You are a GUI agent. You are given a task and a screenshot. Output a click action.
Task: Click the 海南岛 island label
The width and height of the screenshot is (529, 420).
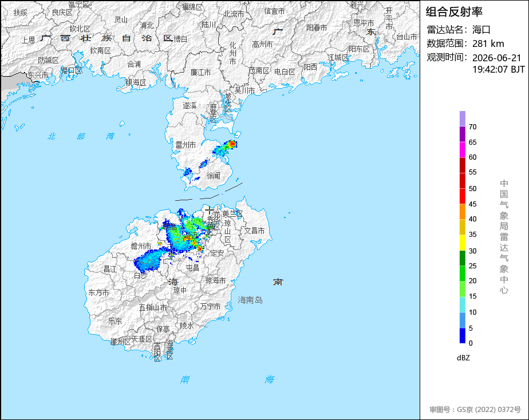[250, 300]
